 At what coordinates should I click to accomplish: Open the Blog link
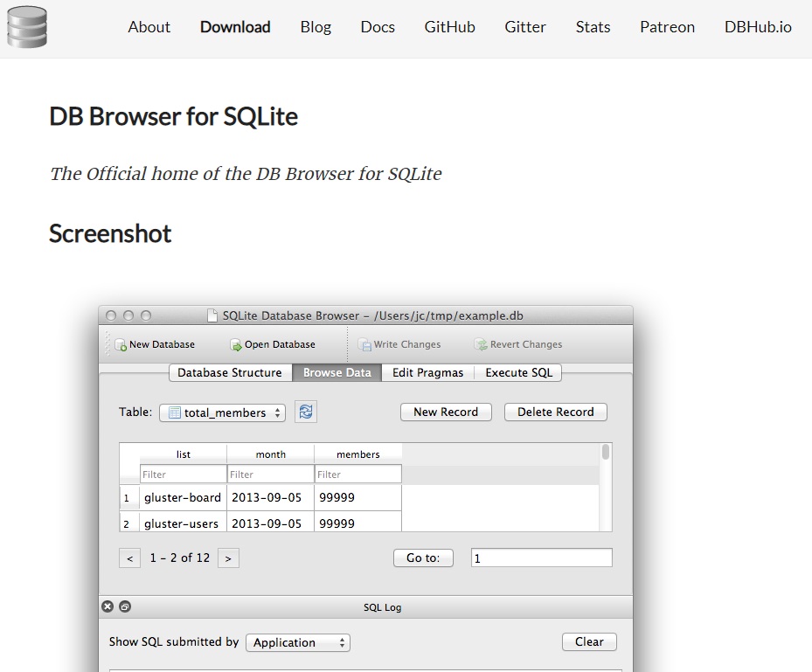point(316,27)
